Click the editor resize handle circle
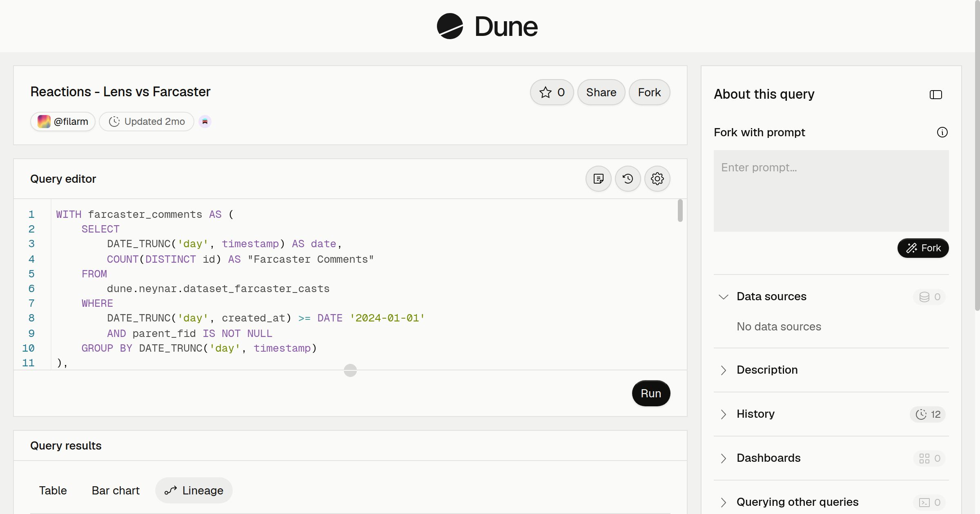The width and height of the screenshot is (980, 514). [350, 370]
